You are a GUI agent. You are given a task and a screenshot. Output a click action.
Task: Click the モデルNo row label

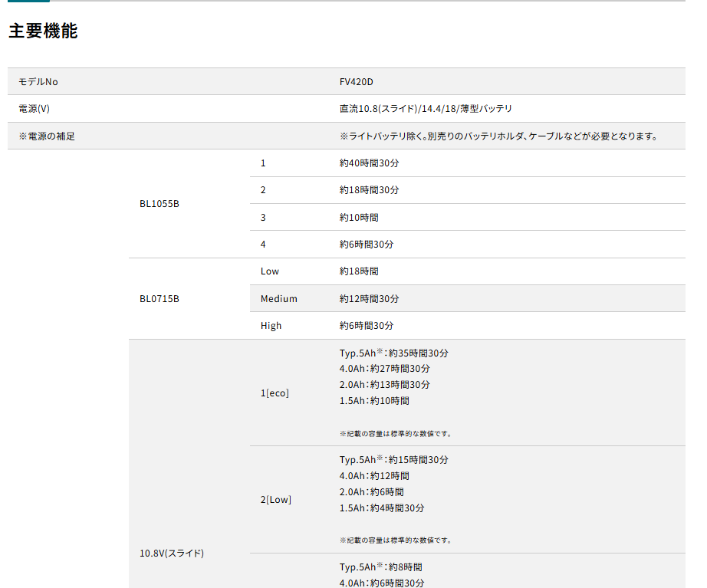pyautogui.click(x=38, y=82)
